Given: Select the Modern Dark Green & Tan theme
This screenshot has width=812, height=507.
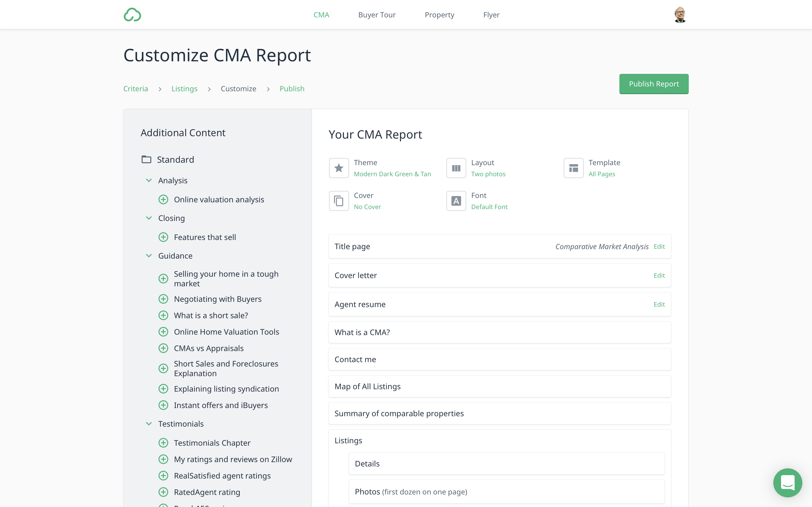Looking at the screenshot, I should 392,174.
